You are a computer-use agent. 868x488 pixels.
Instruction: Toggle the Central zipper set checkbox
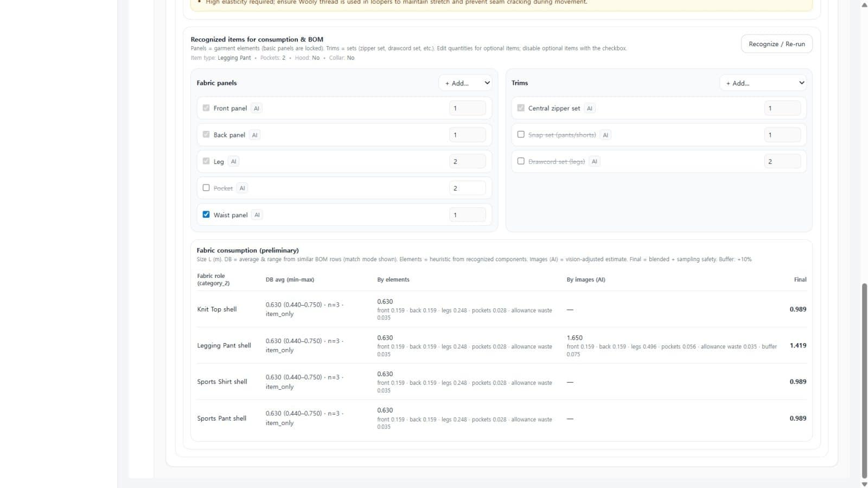(521, 108)
